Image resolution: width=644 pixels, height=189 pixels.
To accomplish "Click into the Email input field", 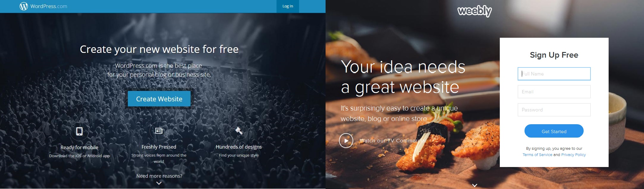I will 554,92.
